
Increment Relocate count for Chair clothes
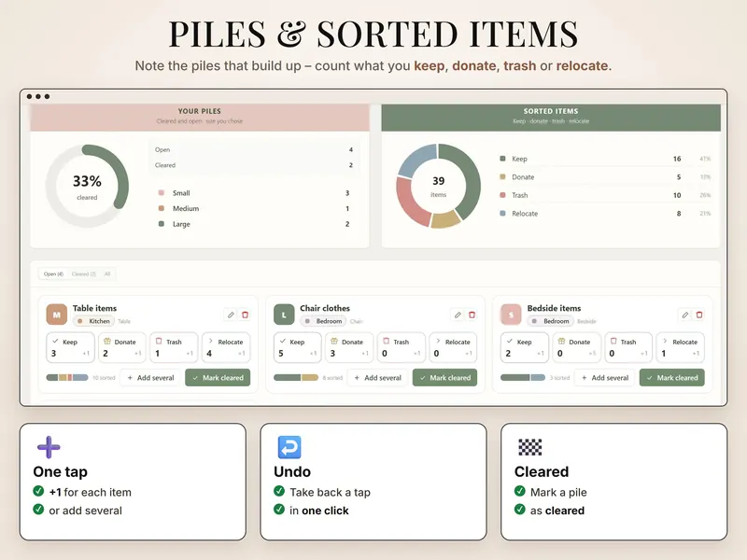(453, 347)
